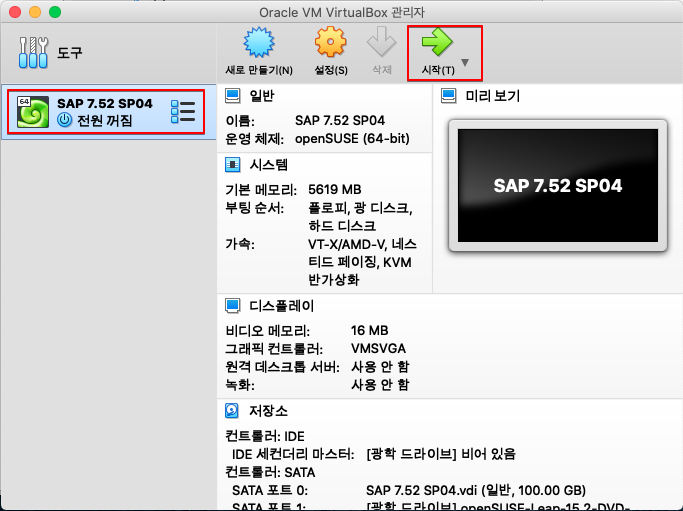Click the green maximize window button
Image resolution: width=683 pixels, height=511 pixels.
(55, 12)
